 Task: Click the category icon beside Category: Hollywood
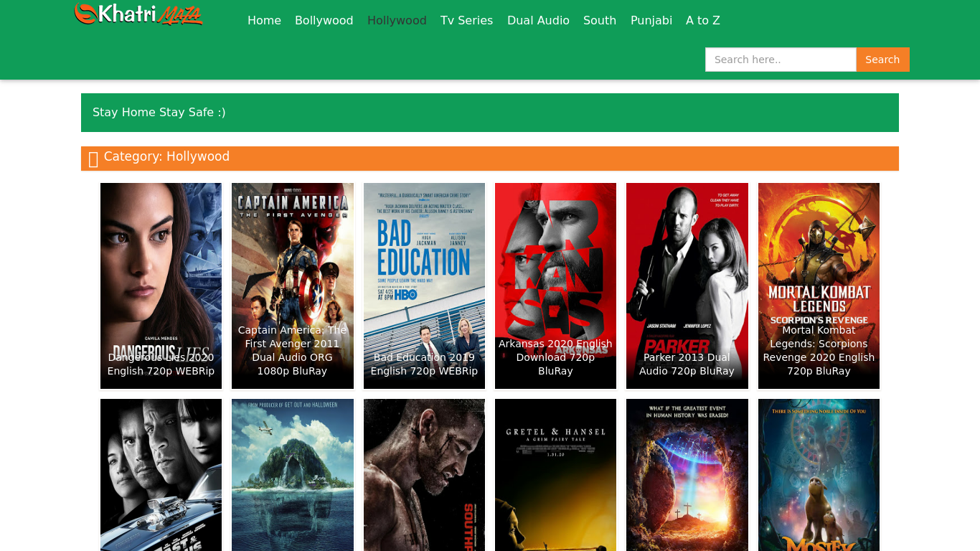pos(93,159)
